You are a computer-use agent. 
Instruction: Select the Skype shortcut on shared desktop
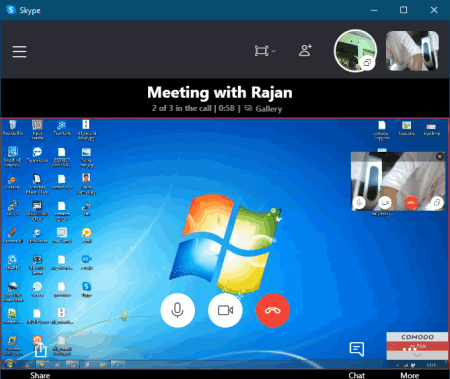click(x=86, y=289)
